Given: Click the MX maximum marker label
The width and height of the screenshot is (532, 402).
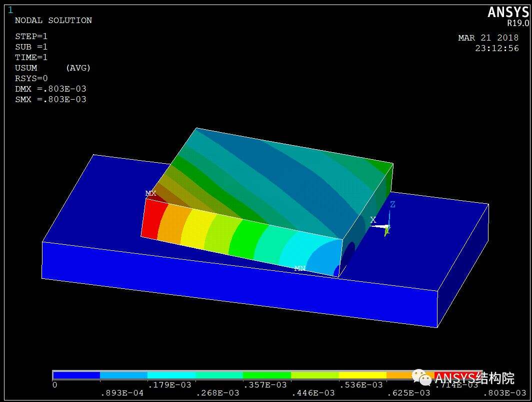Looking at the screenshot, I should pos(150,193).
